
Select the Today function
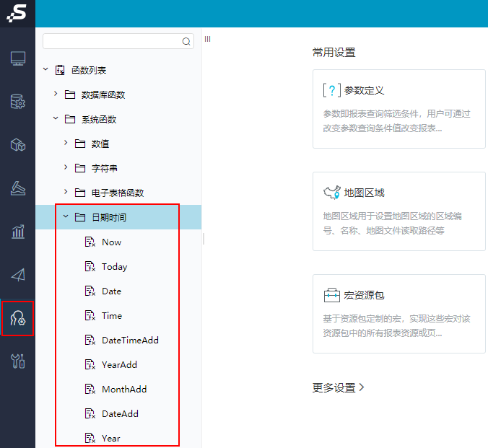[115, 267]
